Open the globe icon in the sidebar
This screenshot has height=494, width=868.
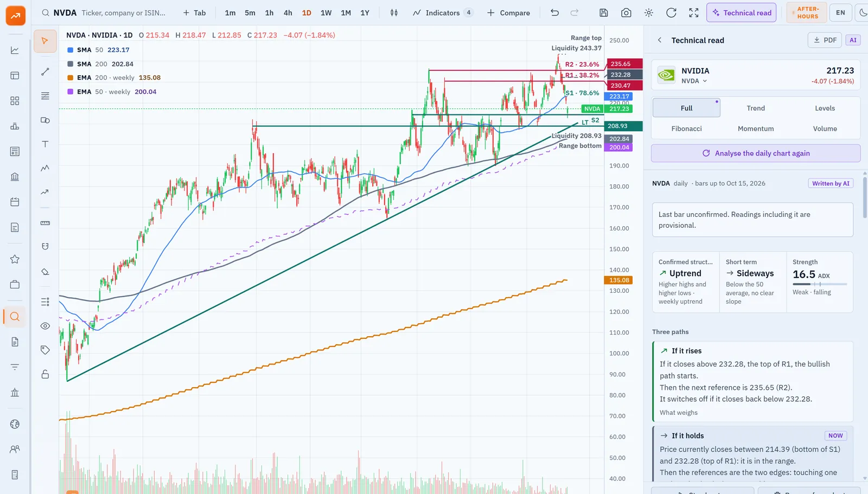pyautogui.click(x=15, y=424)
